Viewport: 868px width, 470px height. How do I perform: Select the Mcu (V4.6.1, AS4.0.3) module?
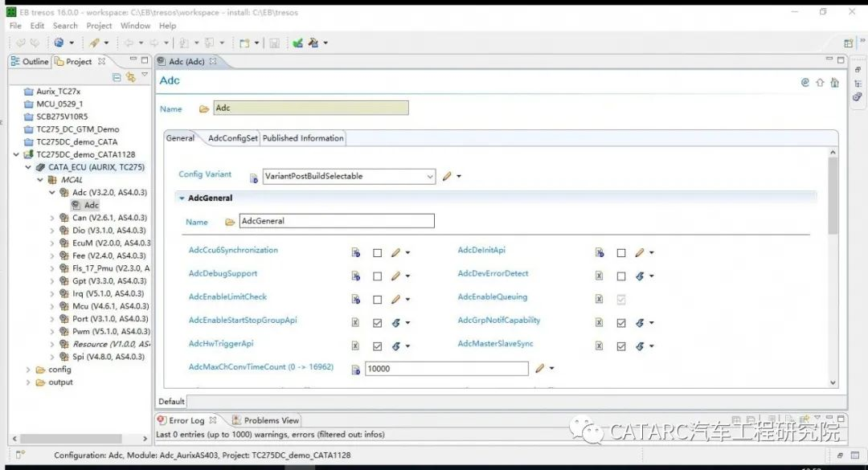105,306
